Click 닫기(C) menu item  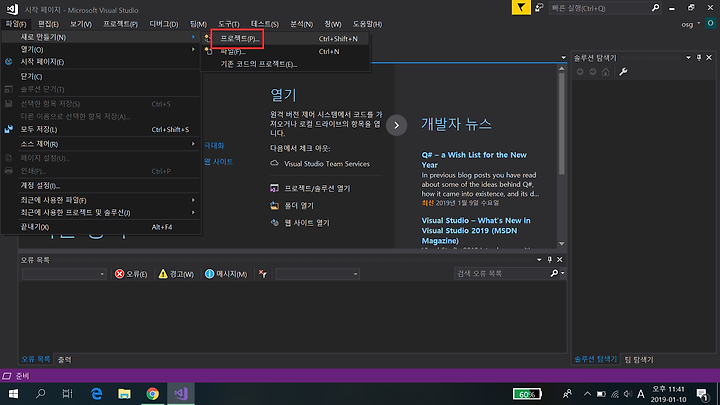(101, 76)
